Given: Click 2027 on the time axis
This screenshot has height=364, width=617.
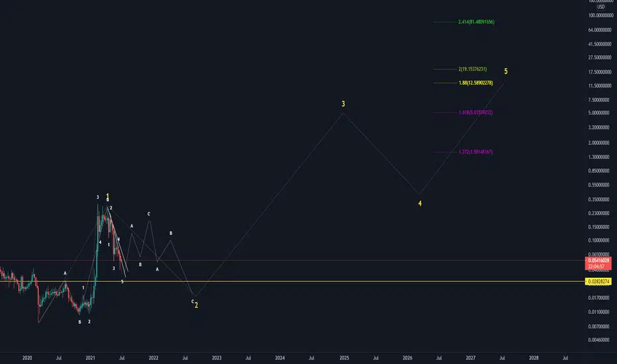Looking at the screenshot, I should pyautogui.click(x=471, y=358).
